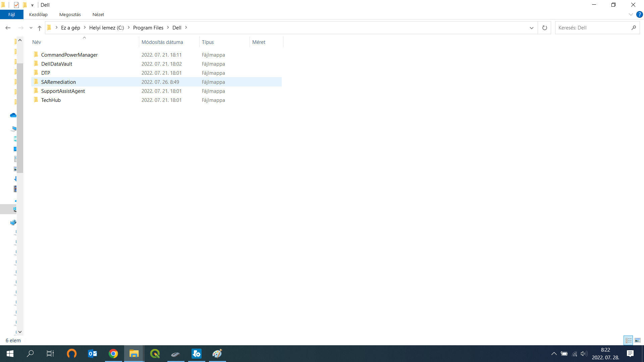Open Google Chrome from the taskbar
Viewport: 644px width, 362px height.
tap(113, 354)
